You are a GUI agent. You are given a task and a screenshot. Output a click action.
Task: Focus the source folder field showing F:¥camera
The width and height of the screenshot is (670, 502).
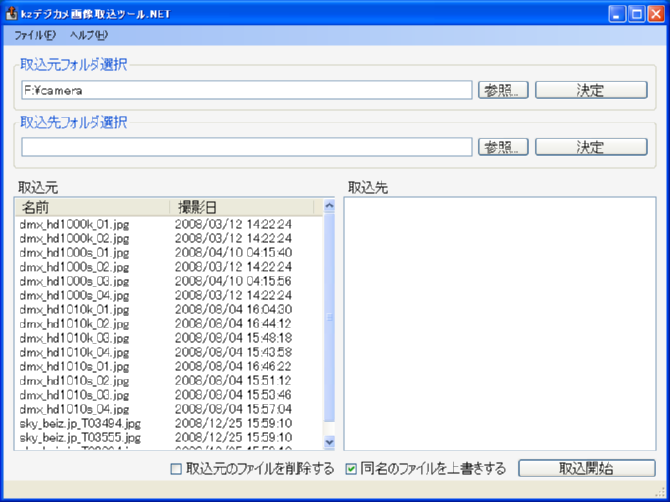(247, 90)
